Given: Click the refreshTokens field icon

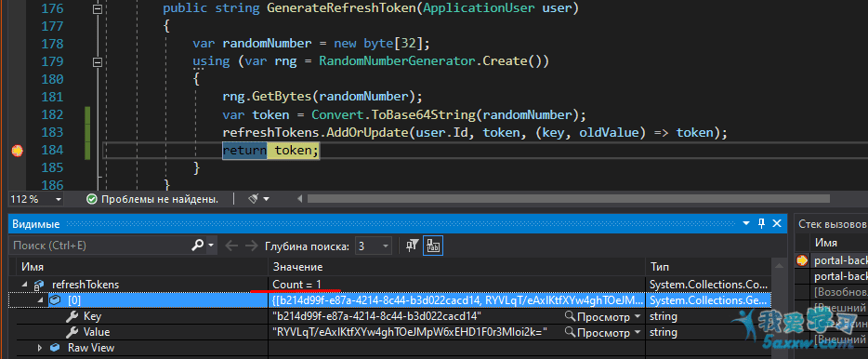Looking at the screenshot, I should pos(39,285).
